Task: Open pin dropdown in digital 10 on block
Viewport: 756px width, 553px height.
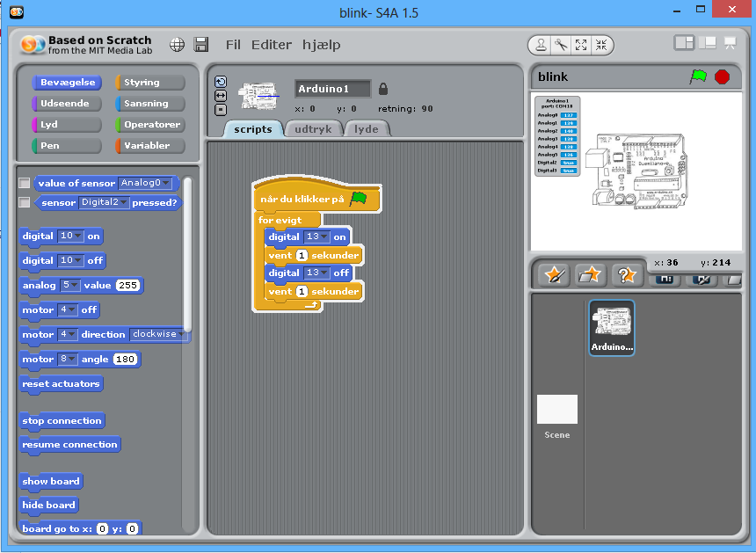Action: (x=70, y=236)
